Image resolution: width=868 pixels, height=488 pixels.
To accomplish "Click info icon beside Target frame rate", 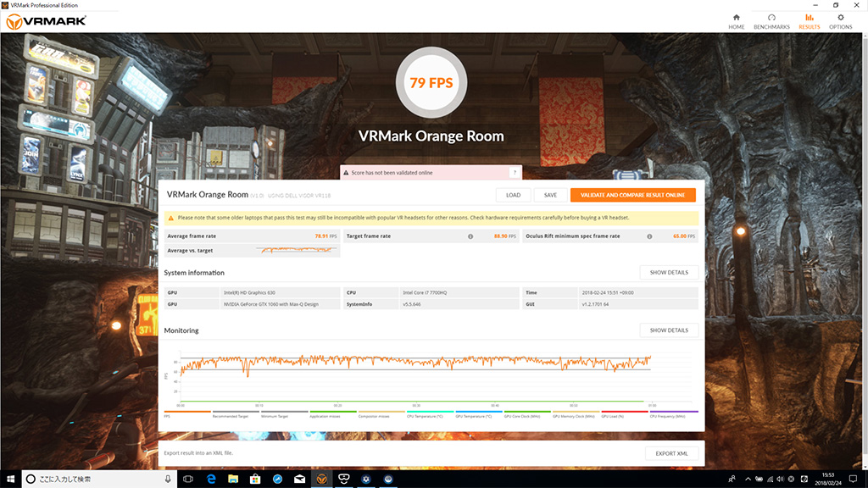I will 470,236.
